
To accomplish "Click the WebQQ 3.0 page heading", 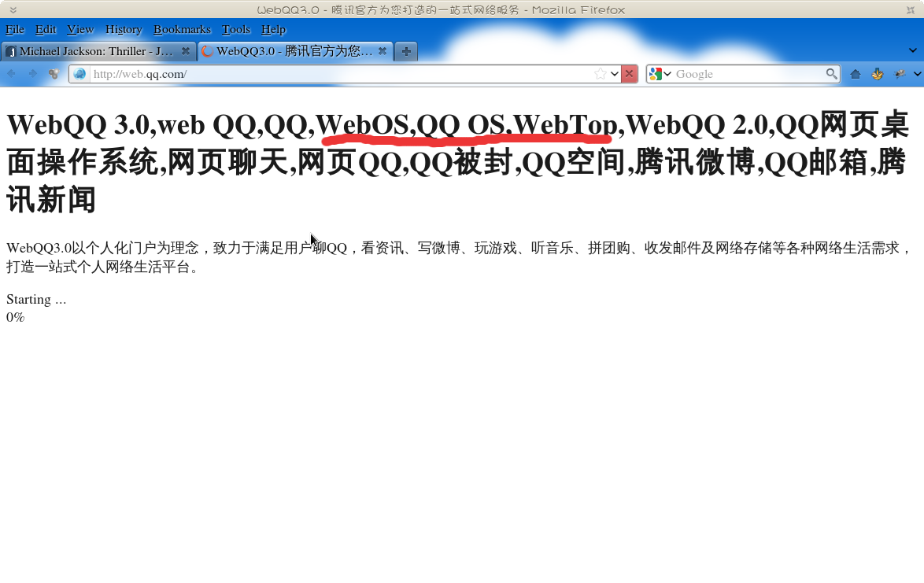I will tap(457, 162).
